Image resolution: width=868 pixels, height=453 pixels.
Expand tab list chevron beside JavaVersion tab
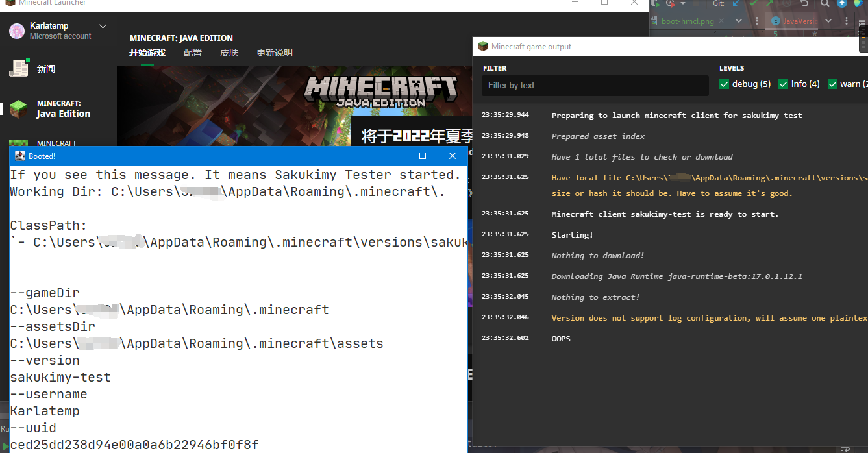(x=829, y=21)
